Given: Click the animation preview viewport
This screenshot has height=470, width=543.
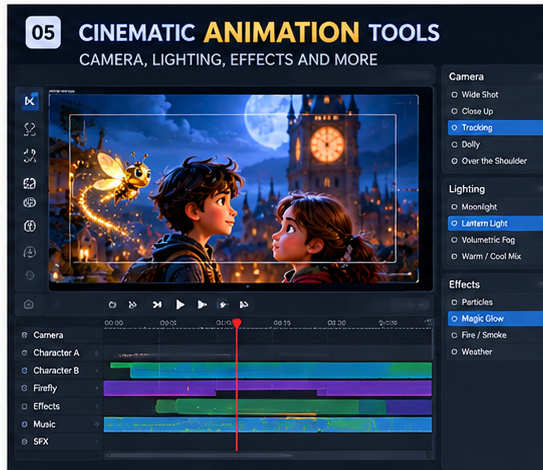Looking at the screenshot, I should (x=234, y=188).
